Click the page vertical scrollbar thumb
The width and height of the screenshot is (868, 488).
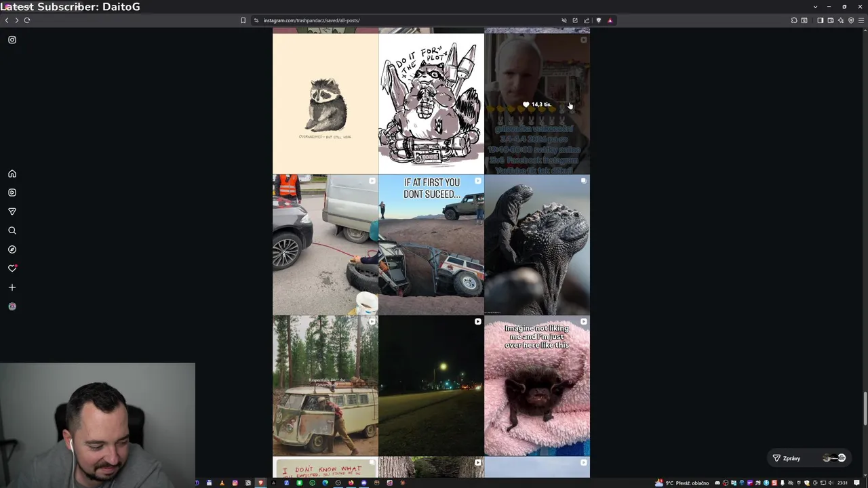865,409
